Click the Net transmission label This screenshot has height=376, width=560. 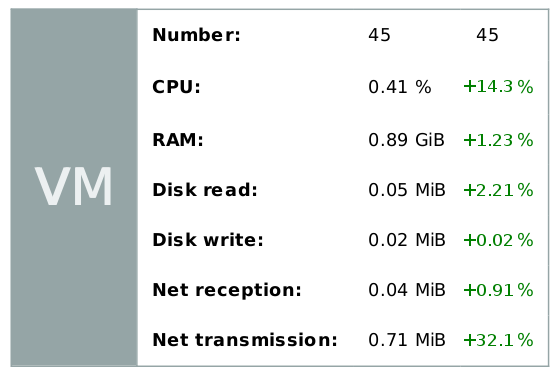pyautogui.click(x=245, y=340)
